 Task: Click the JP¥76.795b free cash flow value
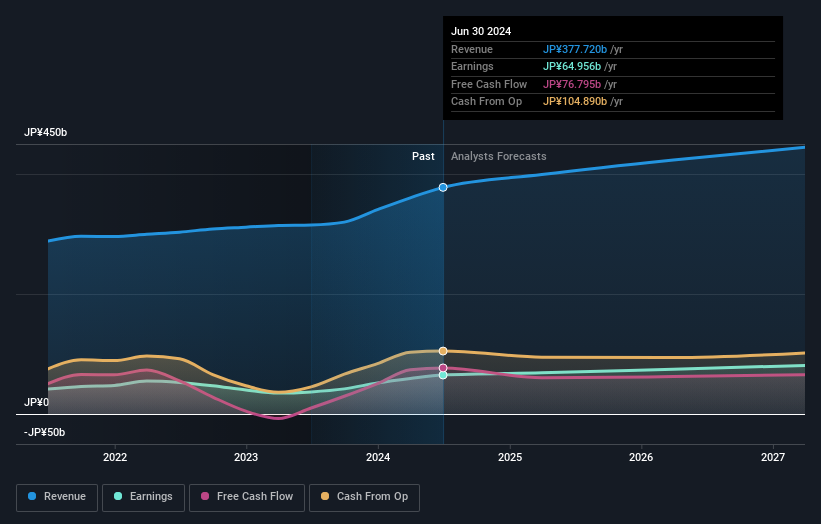[572, 84]
